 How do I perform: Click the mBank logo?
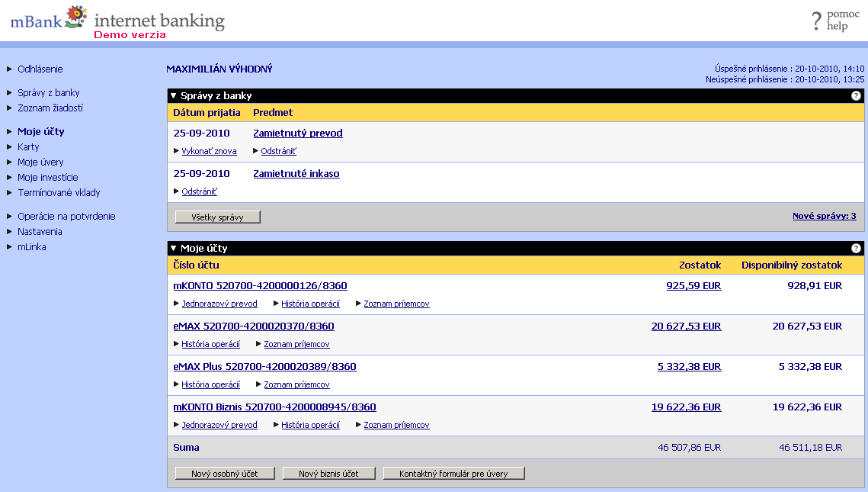tap(49, 18)
